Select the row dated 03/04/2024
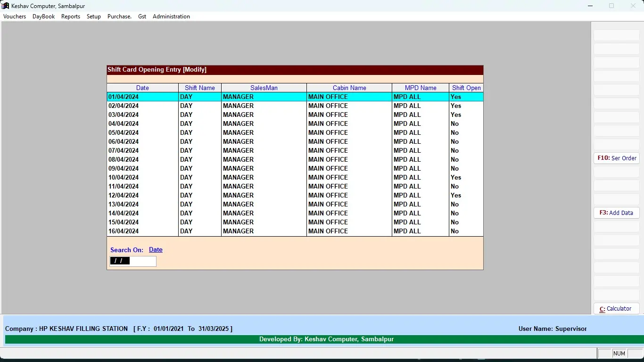This screenshot has height=362, width=644. (x=295, y=115)
